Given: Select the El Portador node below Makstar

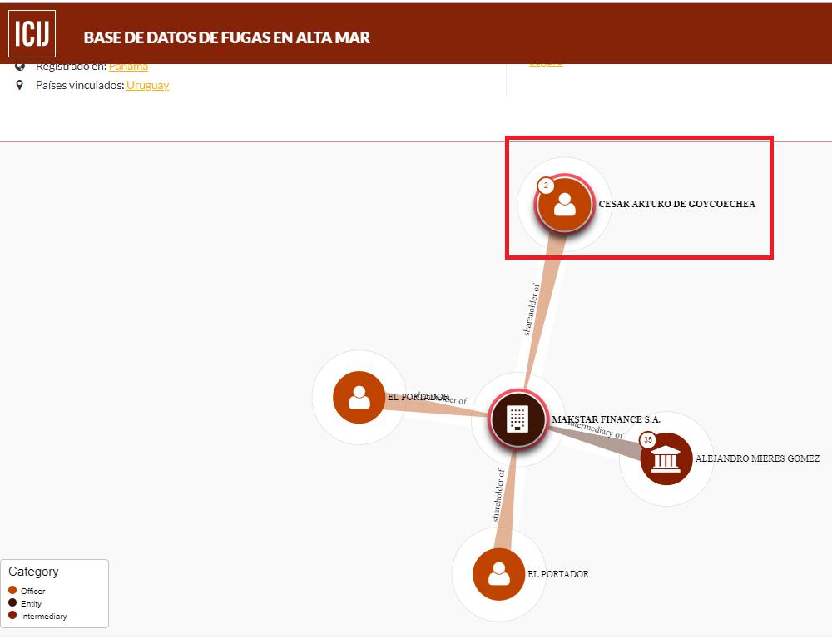Looking at the screenshot, I should tap(498, 574).
